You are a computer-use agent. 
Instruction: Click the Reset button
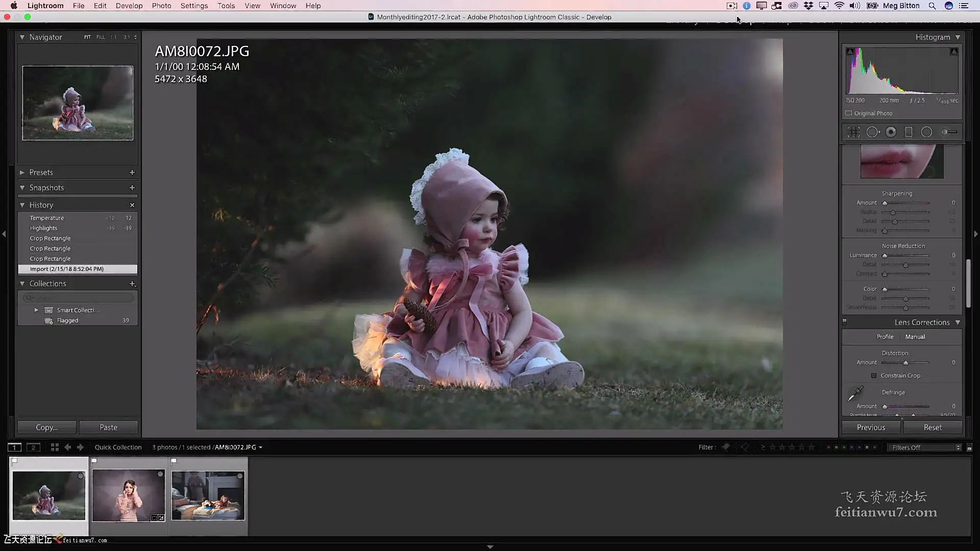point(932,428)
